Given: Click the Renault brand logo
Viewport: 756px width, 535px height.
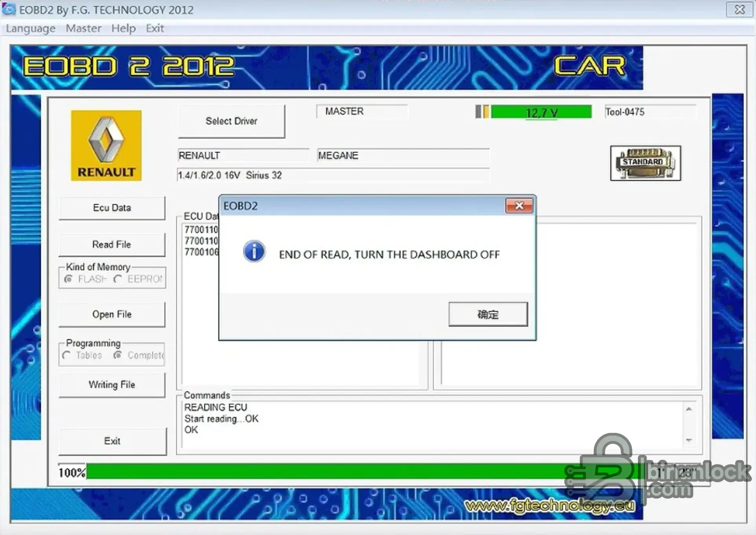Looking at the screenshot, I should (106, 146).
